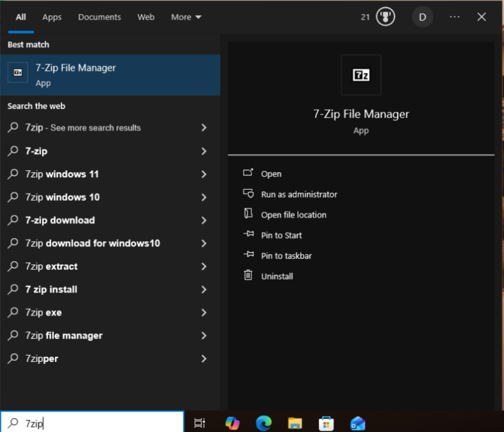Click the rewards points count 21
Viewport: 504px width, 432px height.
pos(365,17)
